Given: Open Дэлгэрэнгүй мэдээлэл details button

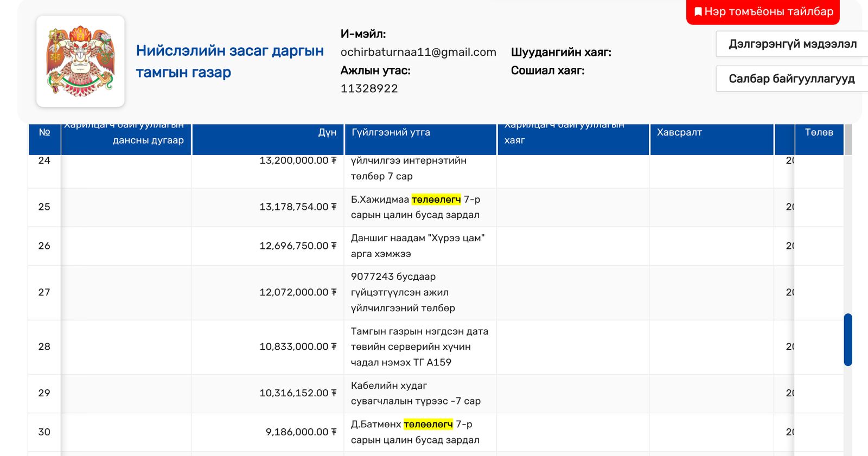Looking at the screenshot, I should coord(792,44).
